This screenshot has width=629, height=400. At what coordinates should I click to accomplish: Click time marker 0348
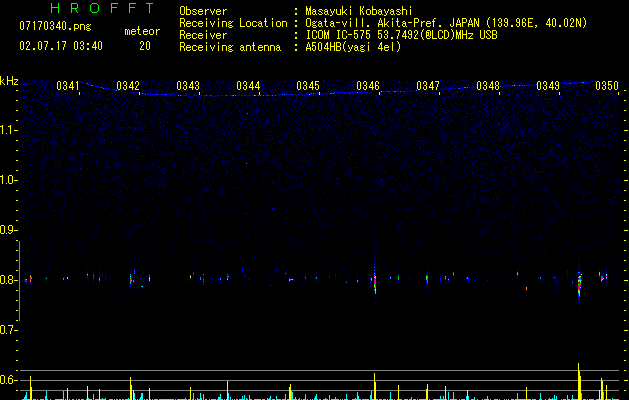click(488, 86)
